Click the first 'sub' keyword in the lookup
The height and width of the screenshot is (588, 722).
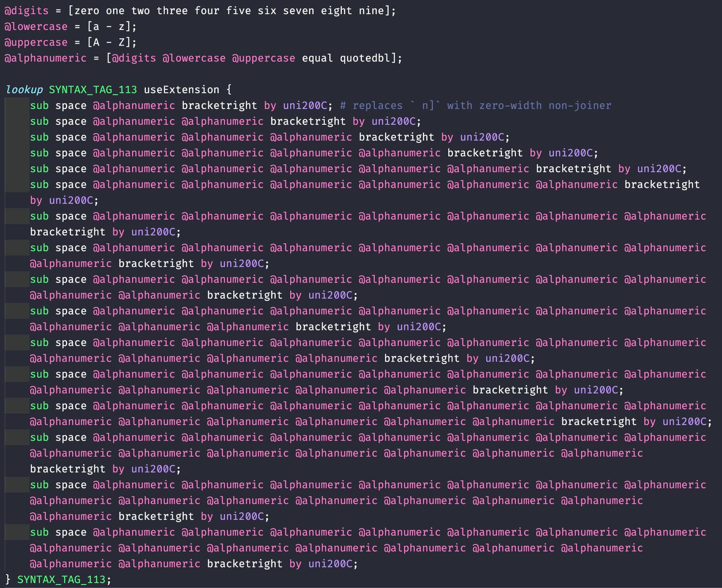[39, 106]
